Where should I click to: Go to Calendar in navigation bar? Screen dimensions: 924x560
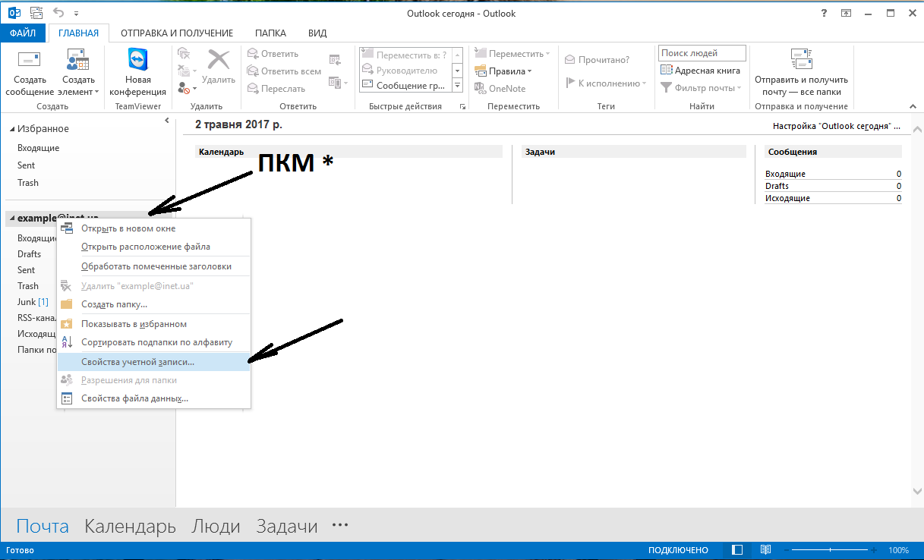(x=130, y=526)
